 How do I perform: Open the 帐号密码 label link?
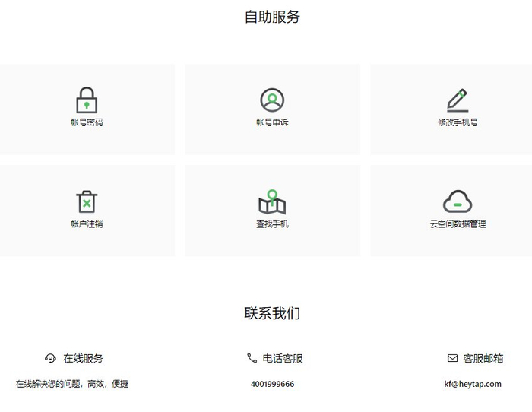tap(87, 122)
